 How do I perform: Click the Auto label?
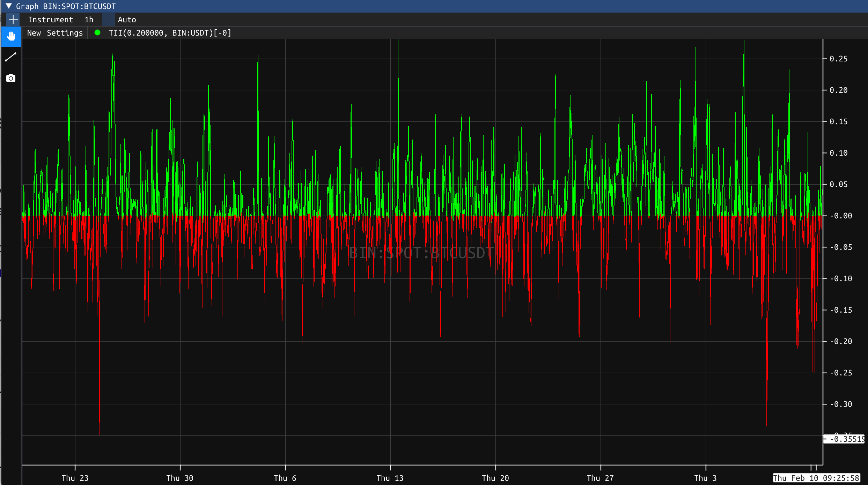coord(127,20)
